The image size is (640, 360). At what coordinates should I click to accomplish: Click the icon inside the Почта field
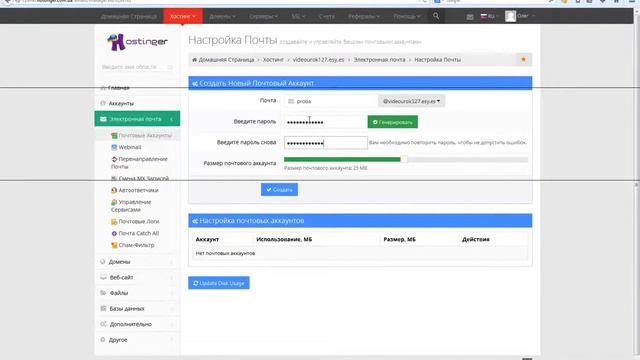(291, 101)
